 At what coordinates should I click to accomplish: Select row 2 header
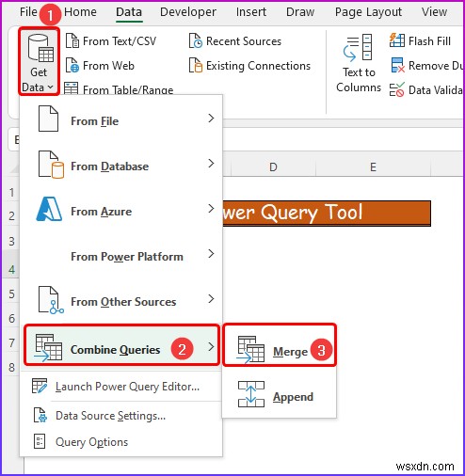[x=11, y=215]
